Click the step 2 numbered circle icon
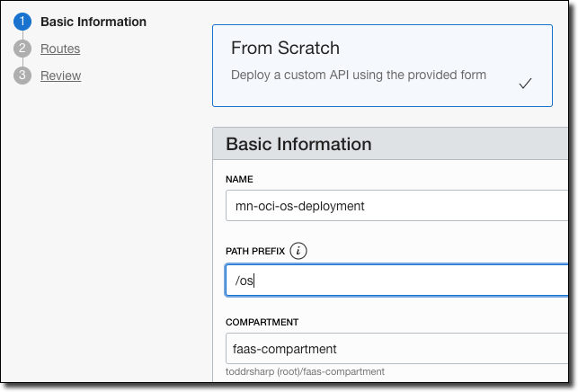The width and height of the screenshot is (578, 392). tap(22, 49)
